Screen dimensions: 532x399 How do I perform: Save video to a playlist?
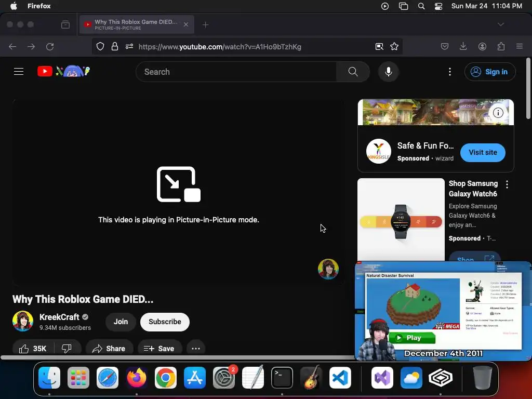click(159, 349)
